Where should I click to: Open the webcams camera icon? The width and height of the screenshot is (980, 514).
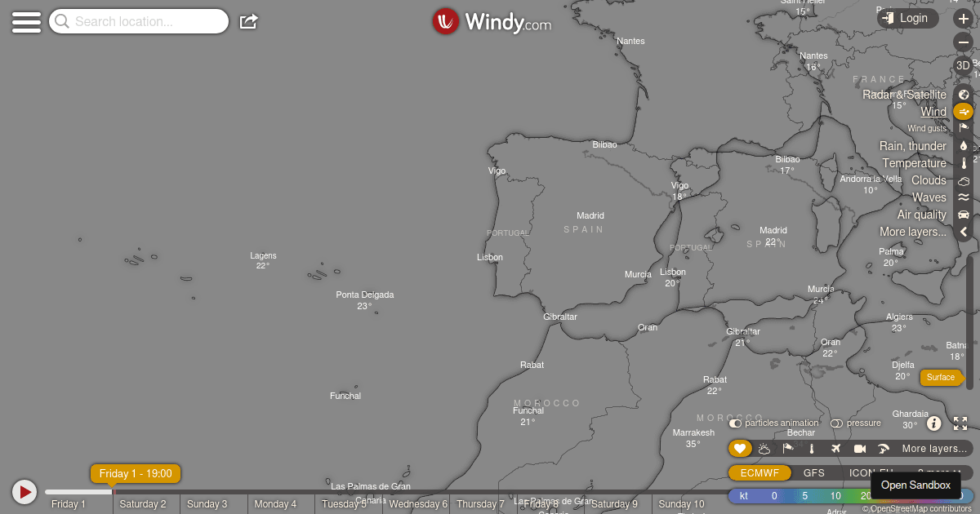point(859,448)
